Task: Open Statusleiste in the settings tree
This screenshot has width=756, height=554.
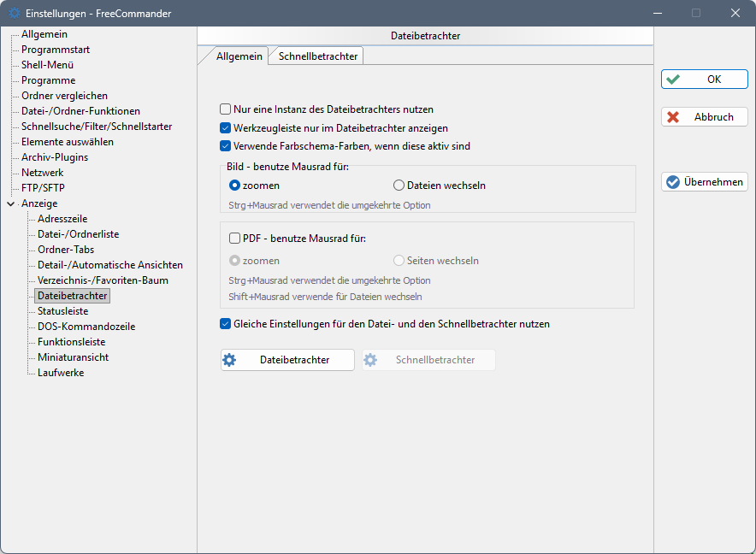Action: (62, 311)
